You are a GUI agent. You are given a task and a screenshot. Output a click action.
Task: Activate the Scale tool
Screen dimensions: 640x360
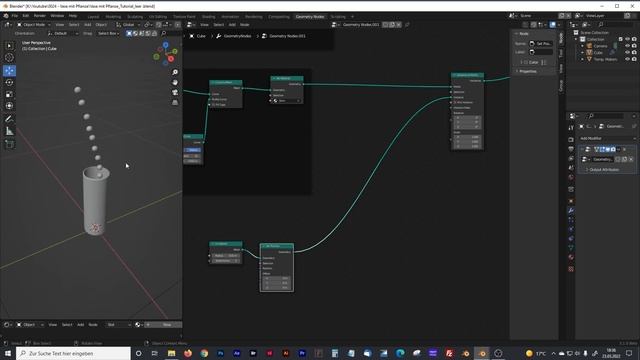[9, 94]
